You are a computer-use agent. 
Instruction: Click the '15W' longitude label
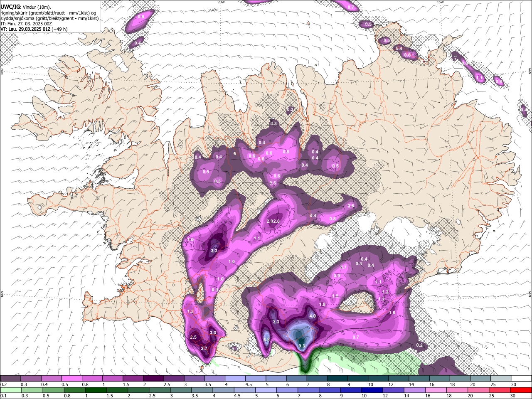coord(440,2)
